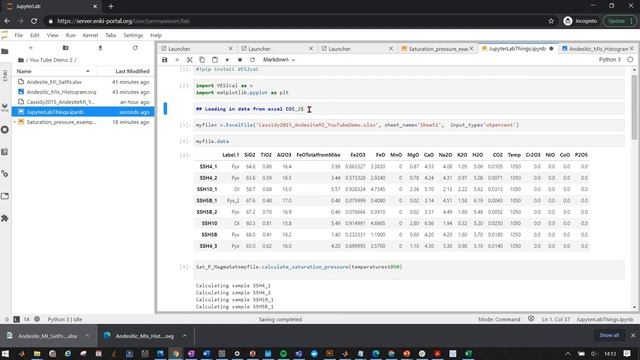Click the myfile.data code cell
The width and height of the screenshot is (640, 360).
coord(409,141)
